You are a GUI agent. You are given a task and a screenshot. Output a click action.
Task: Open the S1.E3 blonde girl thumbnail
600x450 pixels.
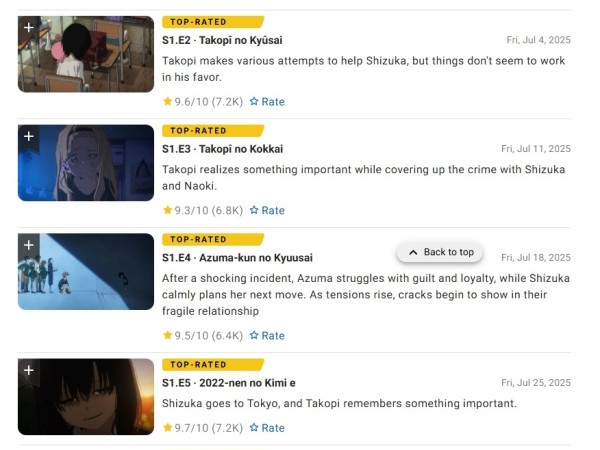click(86, 163)
